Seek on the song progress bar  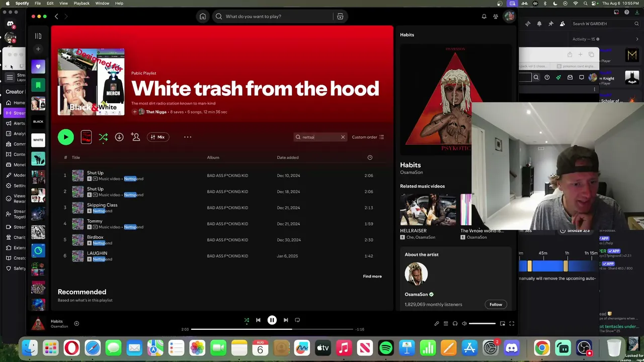click(x=272, y=329)
